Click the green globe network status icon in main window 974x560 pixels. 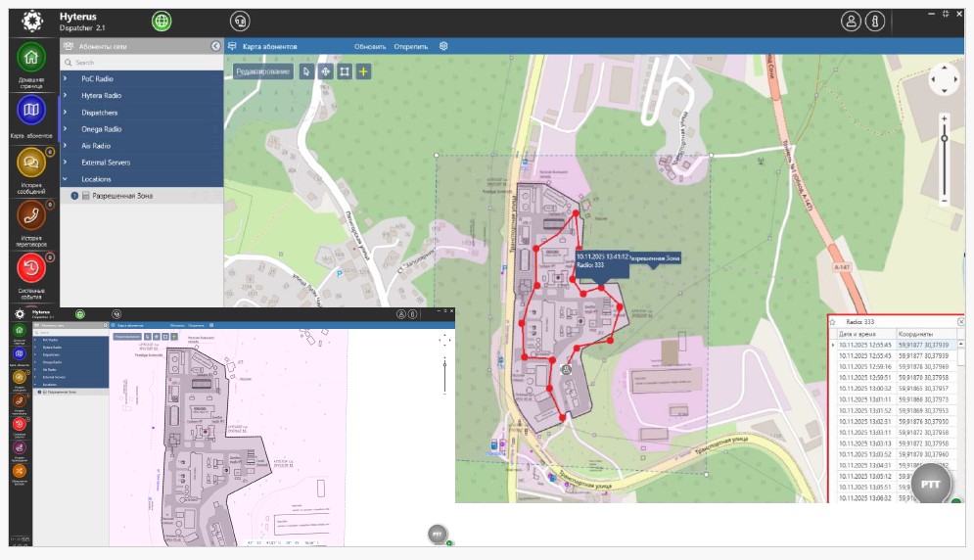(x=162, y=22)
